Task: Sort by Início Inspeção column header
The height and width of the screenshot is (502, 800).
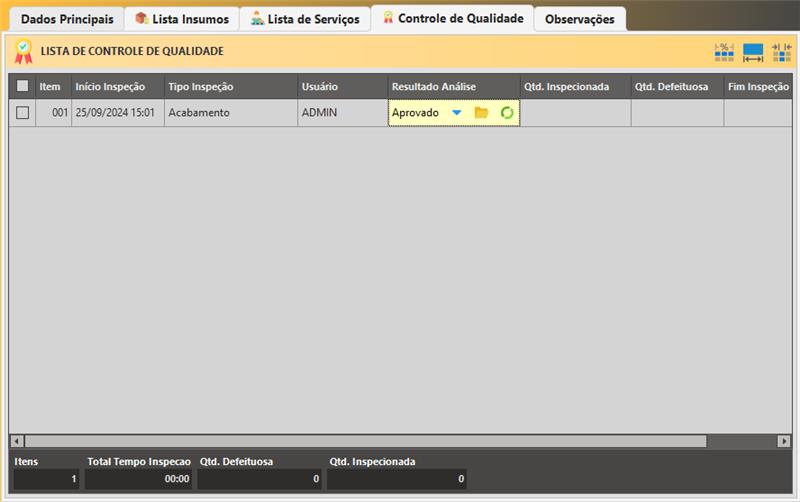Action: coord(110,87)
